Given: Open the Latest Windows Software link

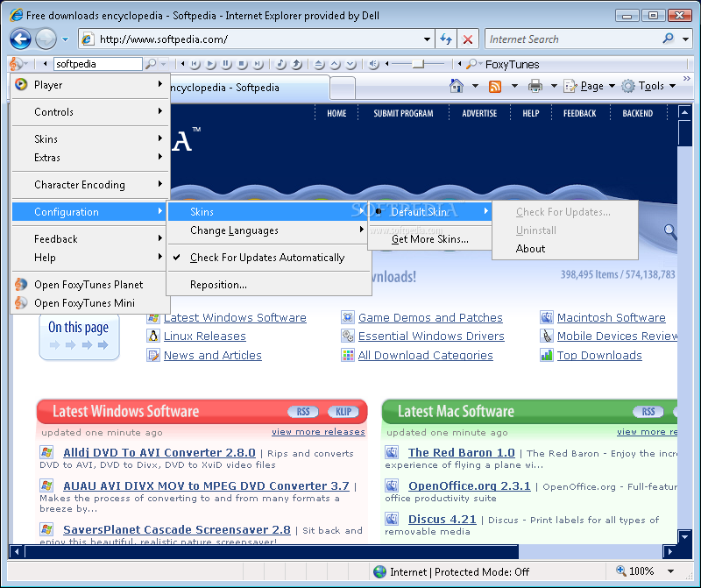Looking at the screenshot, I should pos(235,317).
